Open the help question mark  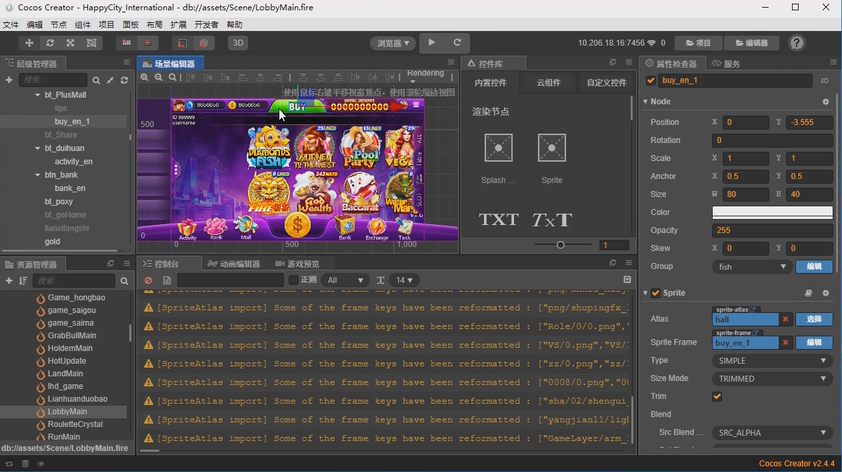point(796,43)
